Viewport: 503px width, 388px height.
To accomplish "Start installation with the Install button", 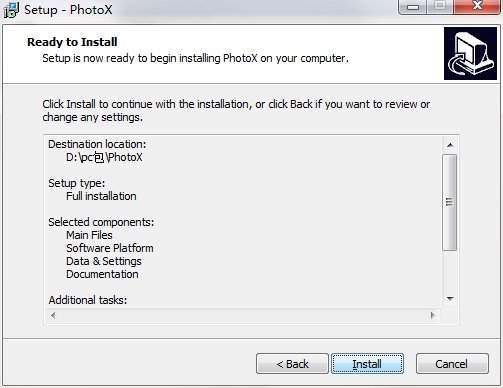I will pos(367,364).
